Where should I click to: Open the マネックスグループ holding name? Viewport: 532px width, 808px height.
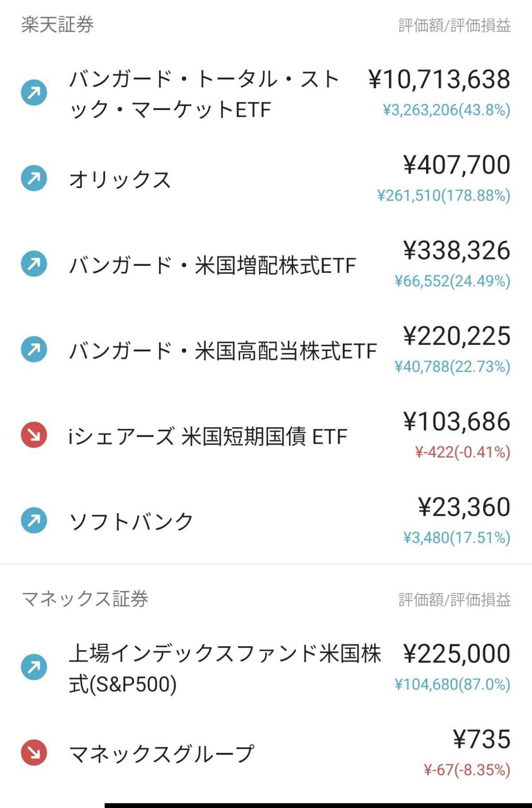point(161,753)
